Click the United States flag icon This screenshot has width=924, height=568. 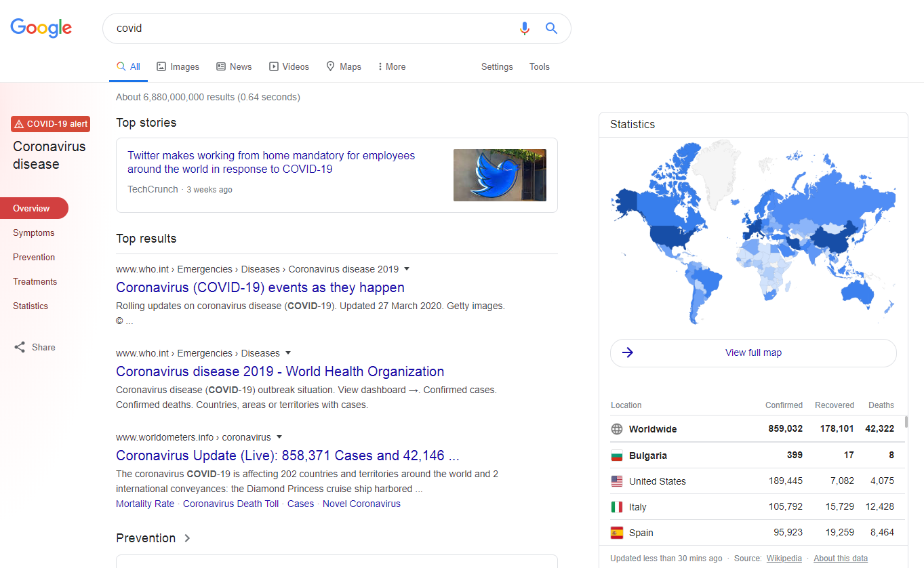(617, 481)
